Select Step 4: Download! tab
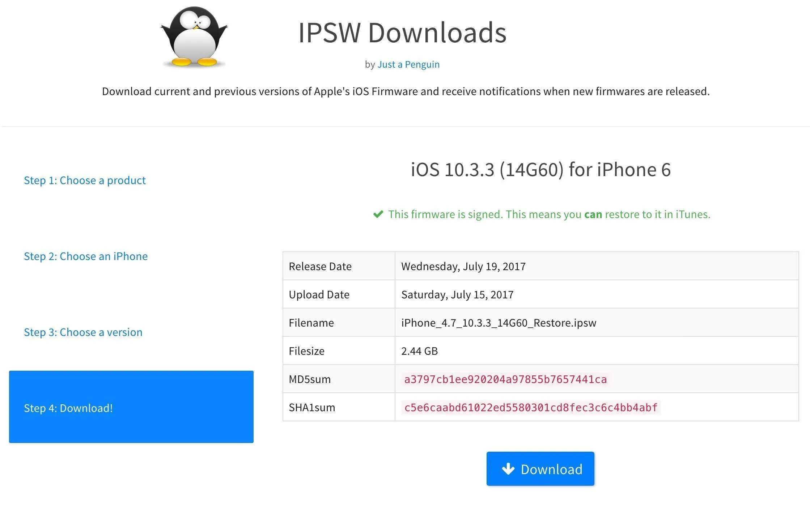The image size is (810, 532). click(131, 407)
